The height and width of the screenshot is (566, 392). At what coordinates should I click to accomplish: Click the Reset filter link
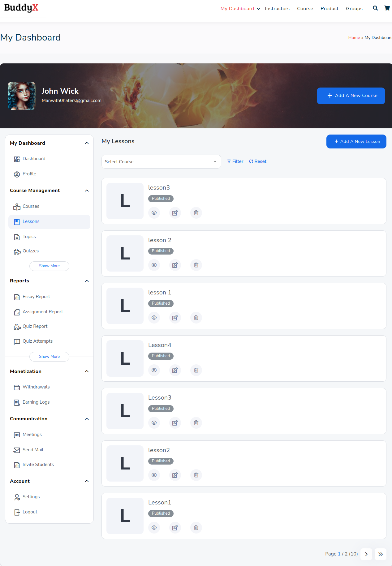point(258,161)
